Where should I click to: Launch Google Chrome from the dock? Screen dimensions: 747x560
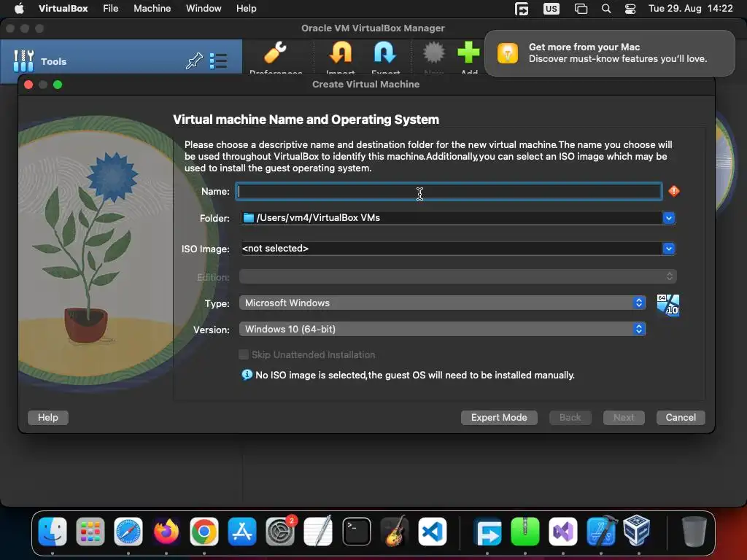204,532
